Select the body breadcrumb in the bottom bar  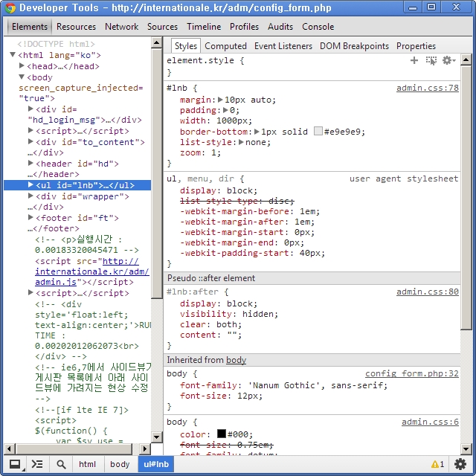(x=120, y=464)
